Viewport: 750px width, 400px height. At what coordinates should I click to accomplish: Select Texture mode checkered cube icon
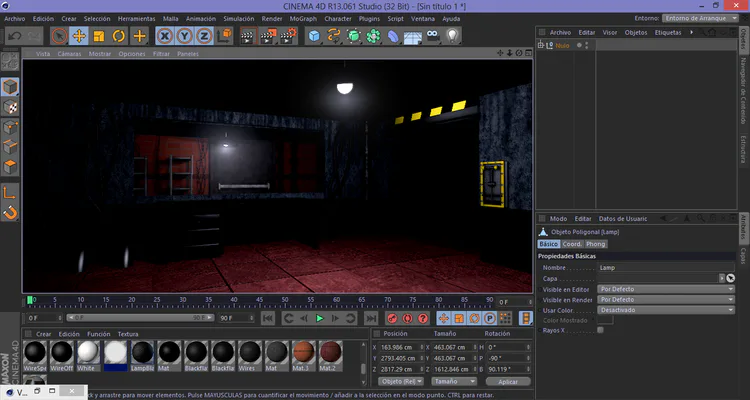tap(10, 107)
